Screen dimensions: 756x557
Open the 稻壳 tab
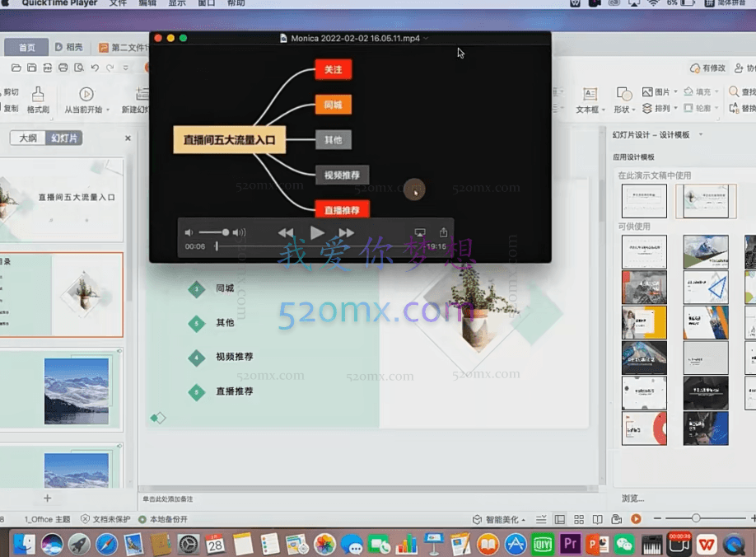click(69, 47)
